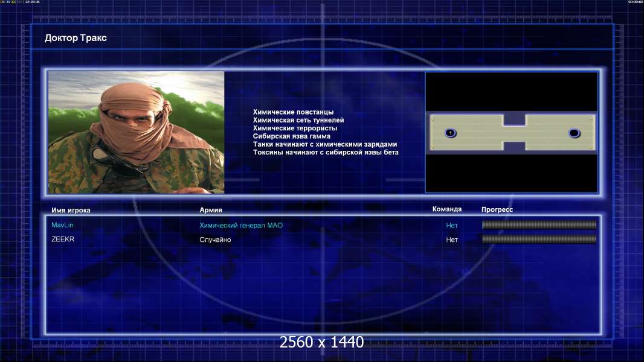Screen dimensions: 644x362
Task: Click ZEEKR's team value Нет
Action: pos(452,240)
